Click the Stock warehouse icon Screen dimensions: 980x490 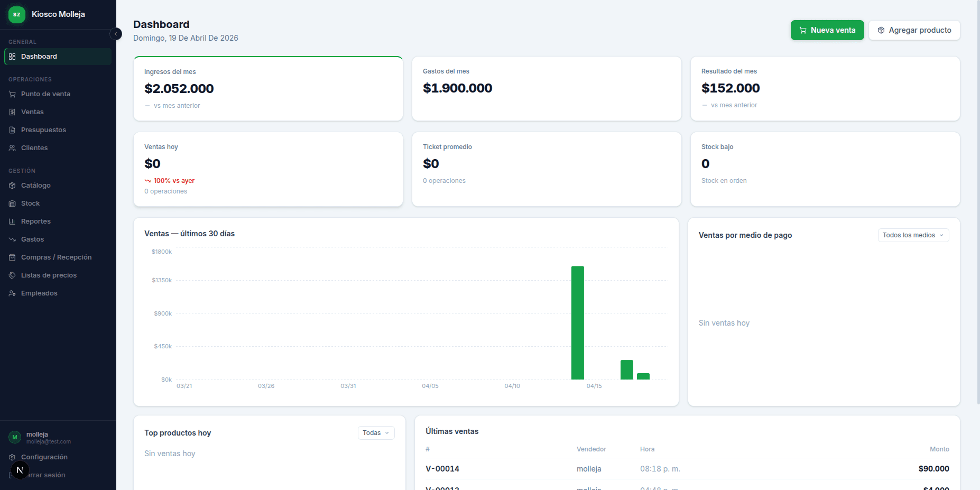click(x=12, y=204)
